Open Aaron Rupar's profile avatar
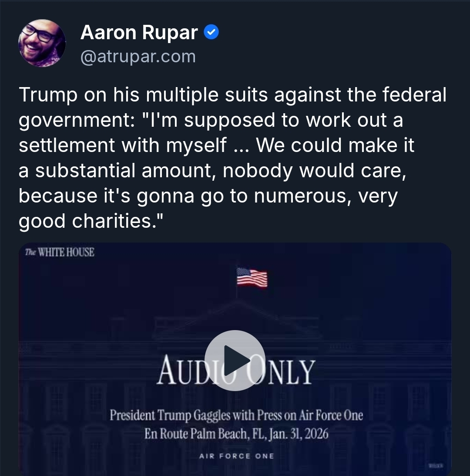 [x=42, y=43]
